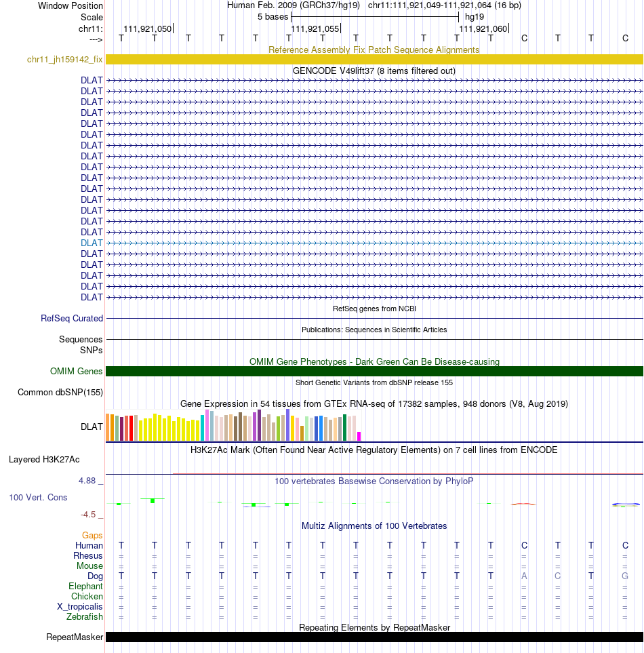The height and width of the screenshot is (653, 644).
Task: Click the faded G base in Dog row
Action: tap(625, 576)
